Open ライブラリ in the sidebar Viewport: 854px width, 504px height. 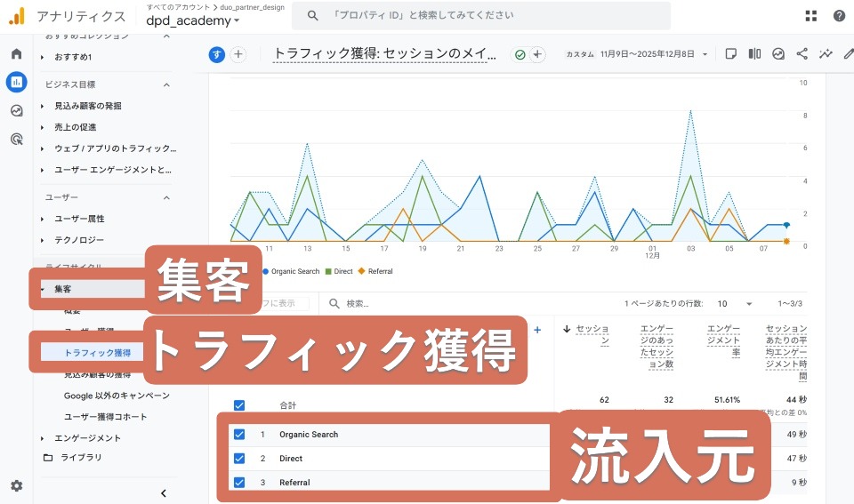[80, 458]
